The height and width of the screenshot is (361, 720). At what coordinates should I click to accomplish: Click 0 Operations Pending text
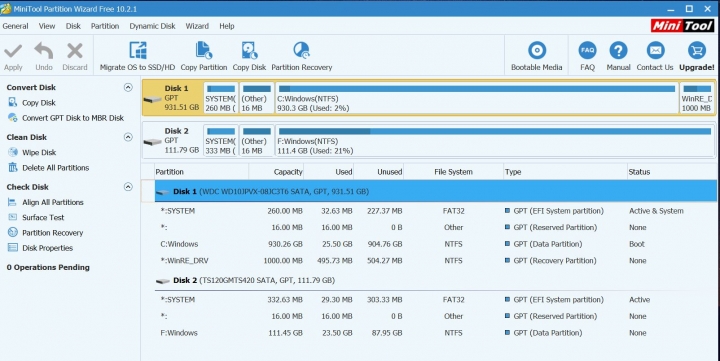pos(48,267)
